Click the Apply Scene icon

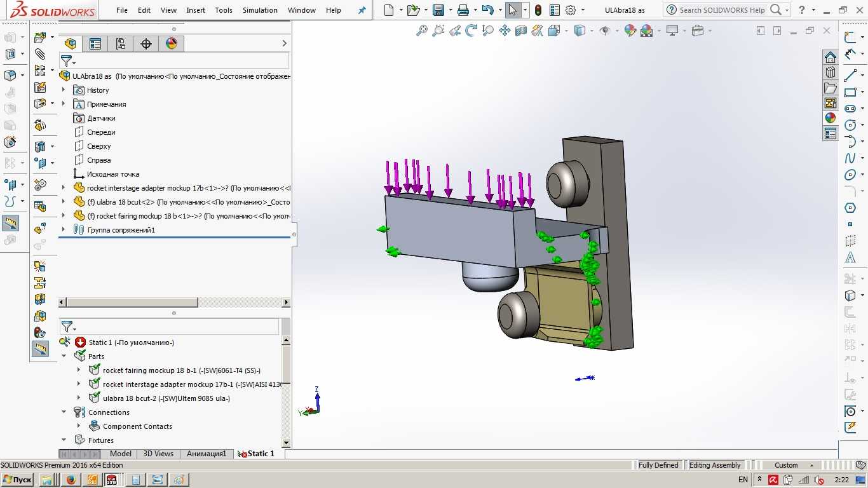pyautogui.click(x=647, y=30)
